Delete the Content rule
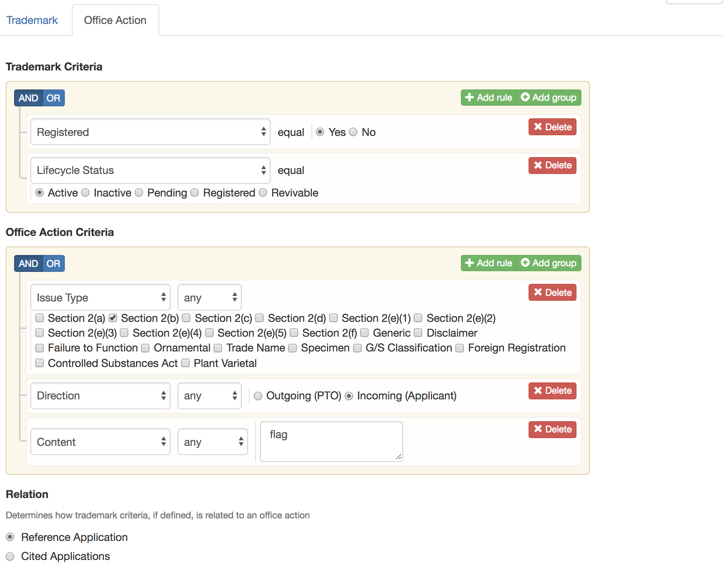This screenshot has width=728, height=567. (552, 429)
